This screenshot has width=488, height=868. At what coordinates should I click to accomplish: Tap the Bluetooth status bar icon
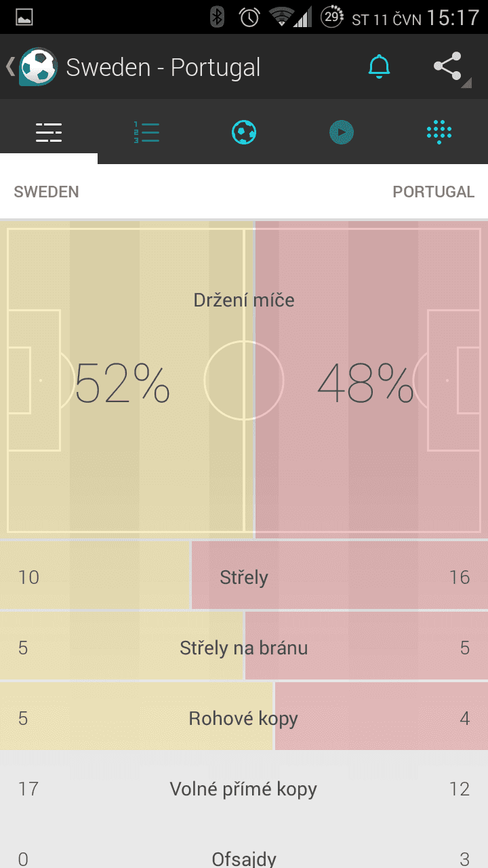click(217, 17)
